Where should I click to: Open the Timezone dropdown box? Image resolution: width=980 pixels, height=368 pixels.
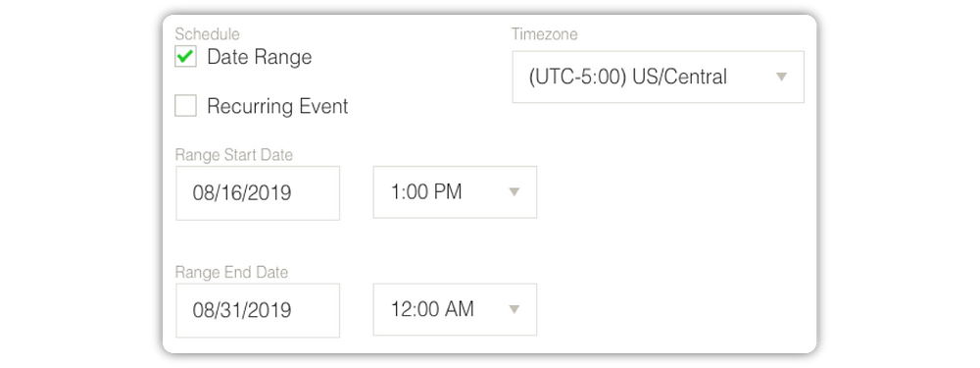[x=659, y=77]
